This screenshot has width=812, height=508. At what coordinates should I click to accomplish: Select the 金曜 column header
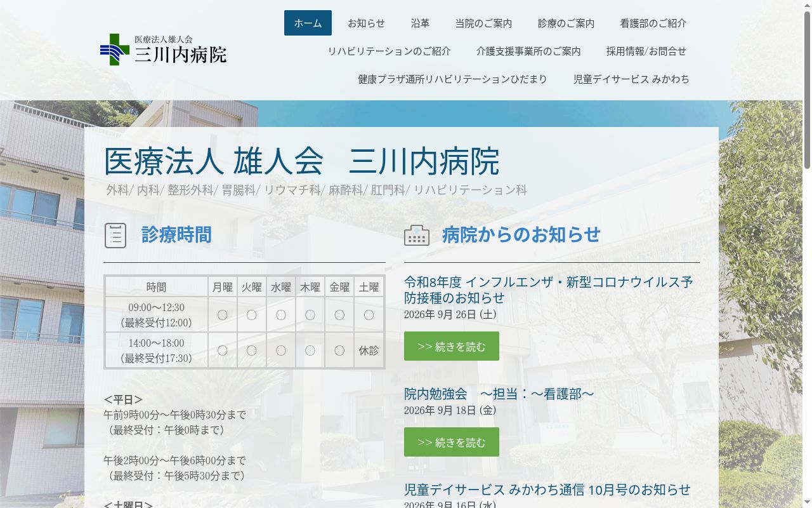339,287
